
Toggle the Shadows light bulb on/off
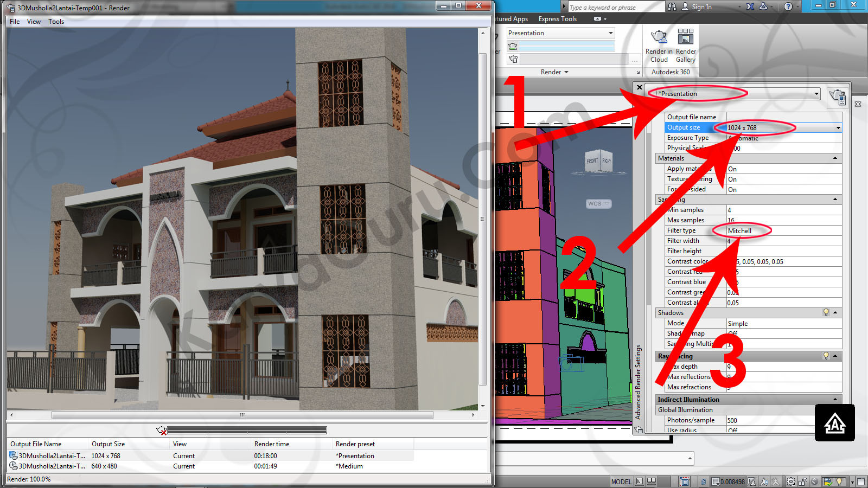pos(826,313)
